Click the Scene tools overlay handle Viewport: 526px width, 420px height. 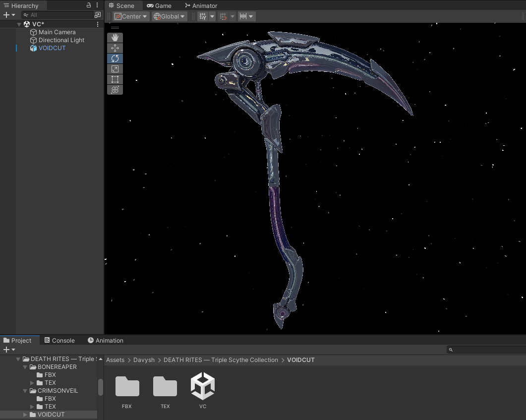tap(115, 28)
